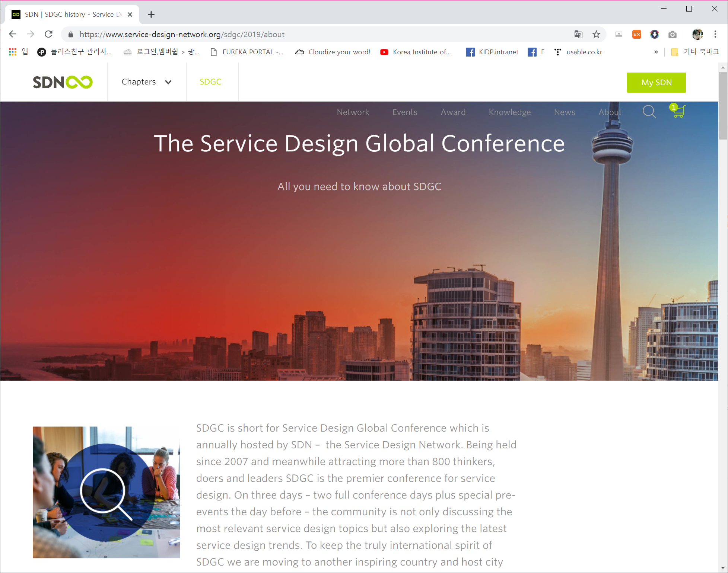The height and width of the screenshot is (573, 728).
Task: Click the My SDN button
Action: click(x=656, y=83)
